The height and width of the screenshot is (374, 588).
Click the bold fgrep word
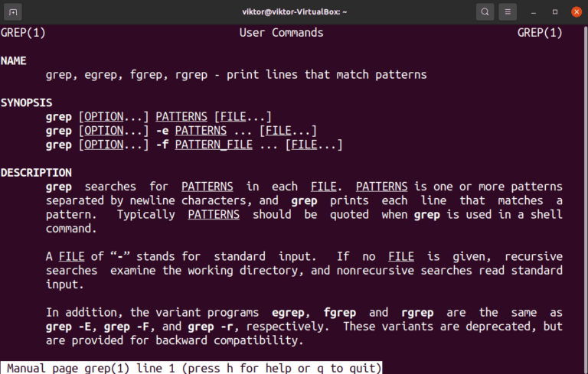340,313
